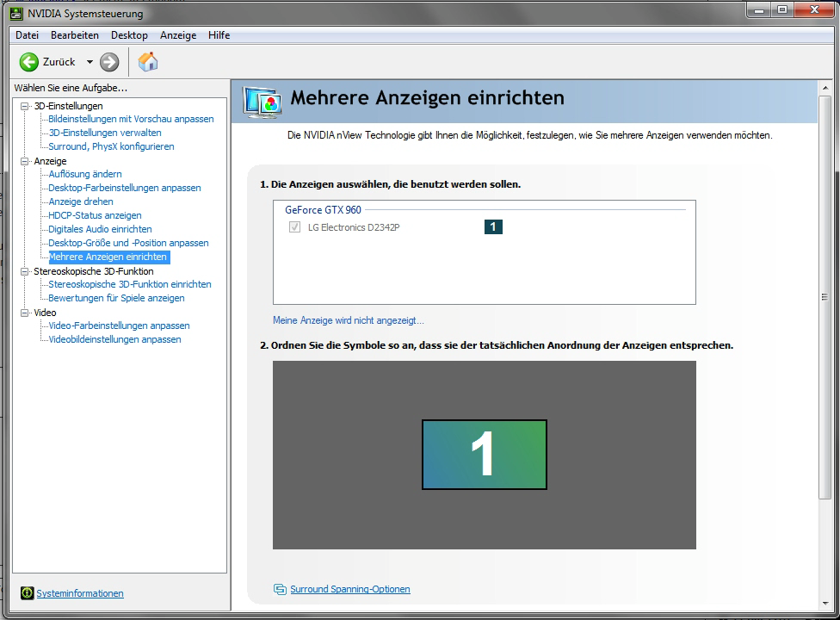Open the Surround Spanning-Optionen link
The width and height of the screenshot is (840, 620).
(349, 589)
